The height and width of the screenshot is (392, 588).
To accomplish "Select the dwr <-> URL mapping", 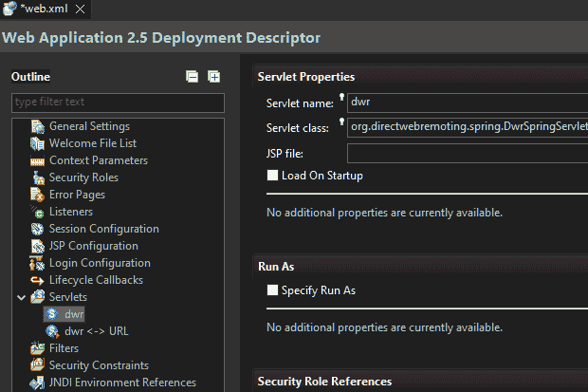I will pos(97,331).
